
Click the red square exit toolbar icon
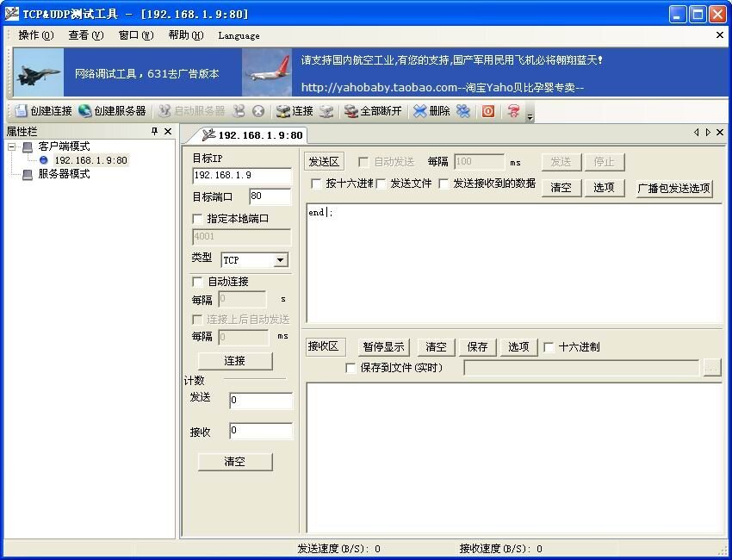(x=488, y=110)
